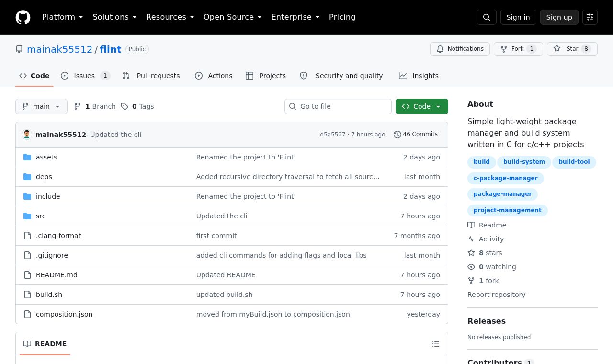Go to the GitHub homepage logo

click(x=23, y=17)
